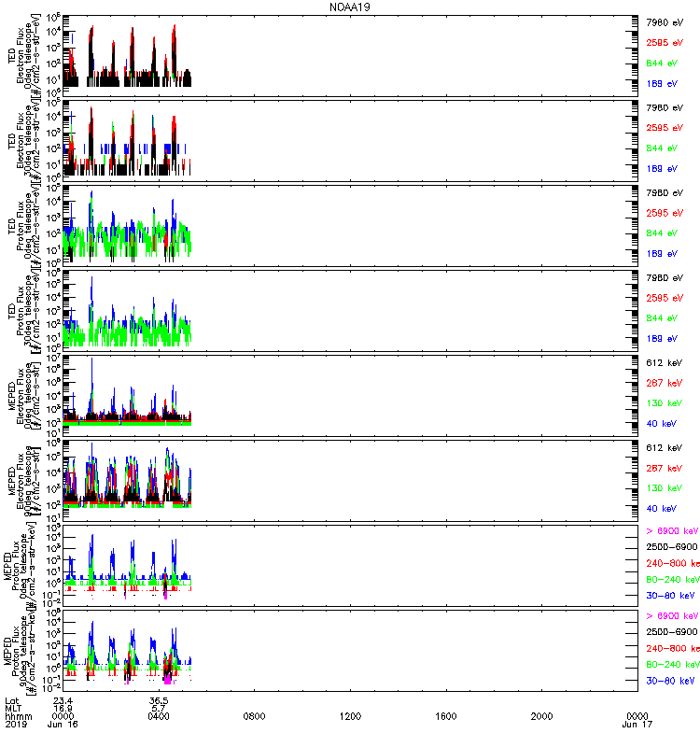Click the Jun 17 date label
700x747 pixels.
pos(637,725)
